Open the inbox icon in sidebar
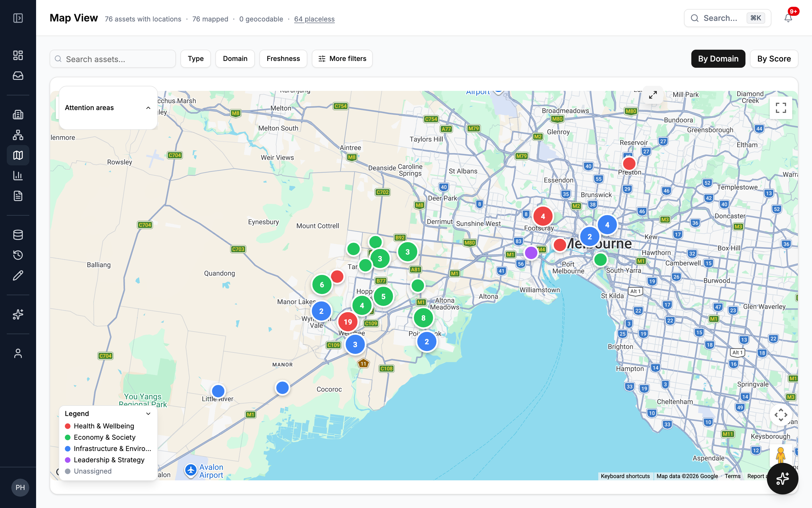The image size is (812, 508). click(18, 76)
